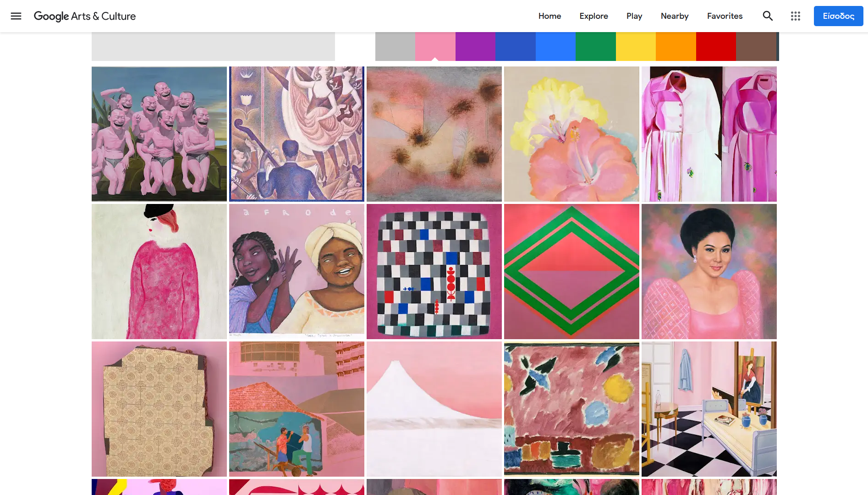The image size is (868, 495).
Task: Select the brown color swatch
Action: (x=756, y=46)
